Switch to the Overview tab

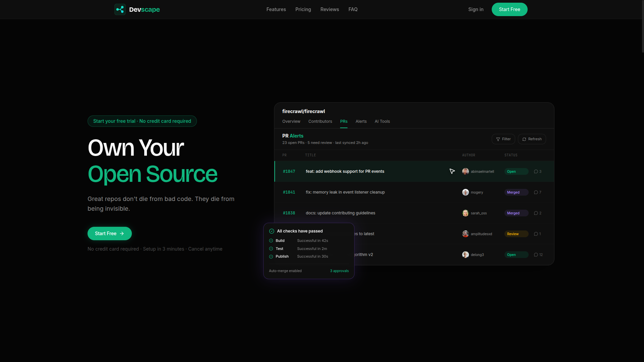click(x=291, y=121)
